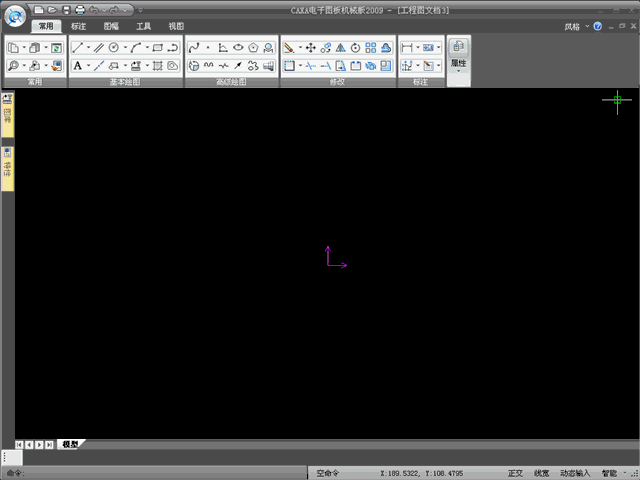
Task: Click the Save icon in quick access toolbar
Action: click(67, 9)
